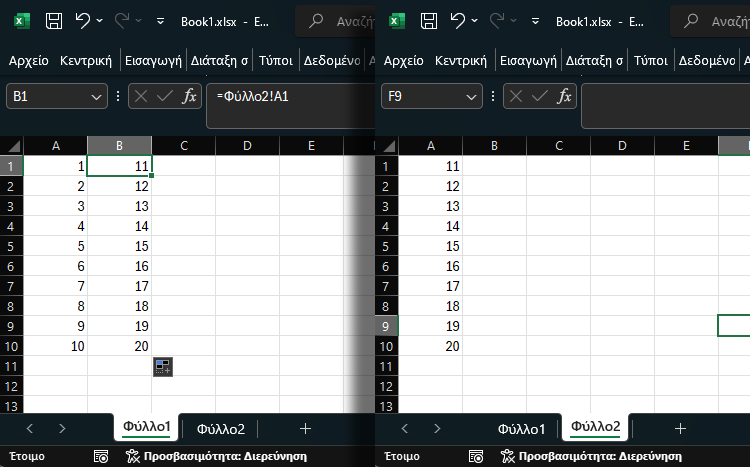Select Φύλλο1 tab in left window
The image size is (750, 467).
coord(146,427)
